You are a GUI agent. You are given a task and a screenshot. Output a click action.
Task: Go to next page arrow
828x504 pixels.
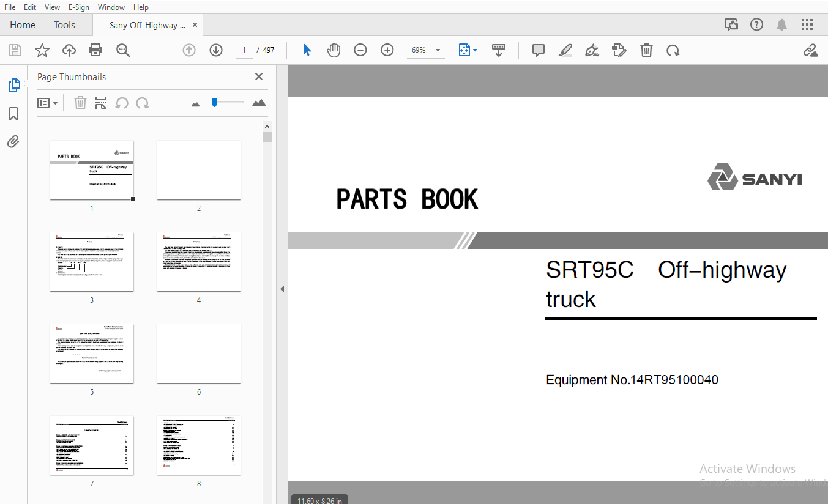[x=216, y=50]
